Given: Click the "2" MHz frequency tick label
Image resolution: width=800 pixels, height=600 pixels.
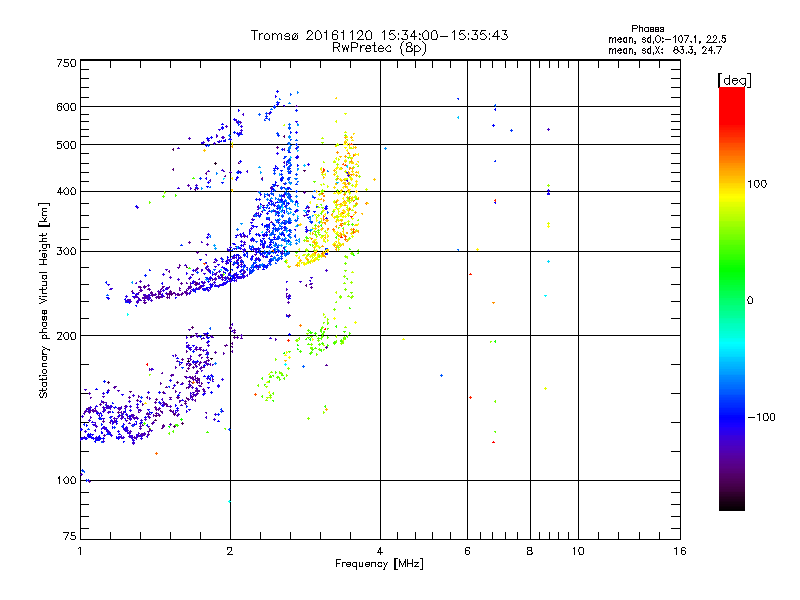Looking at the screenshot, I should pyautogui.click(x=230, y=551).
